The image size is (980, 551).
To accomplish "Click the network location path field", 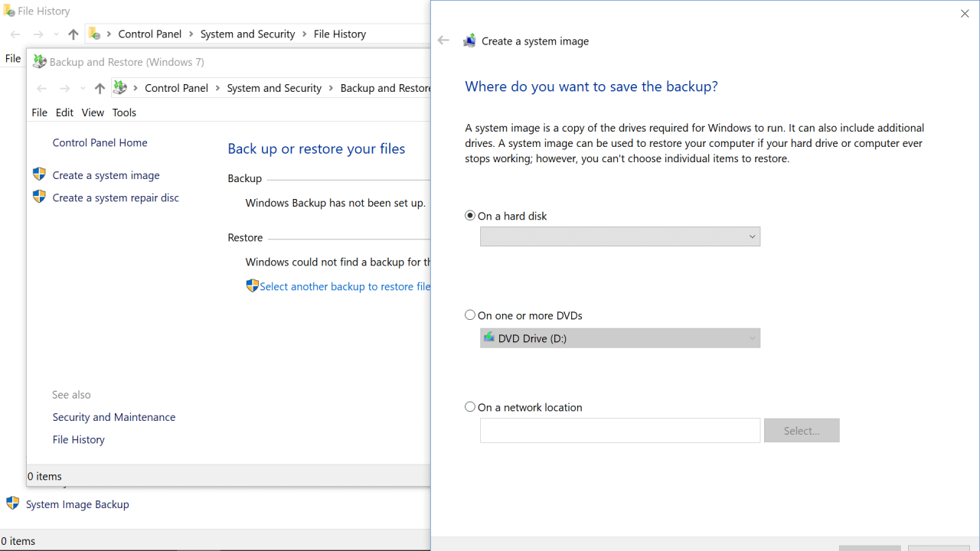I will click(x=620, y=430).
